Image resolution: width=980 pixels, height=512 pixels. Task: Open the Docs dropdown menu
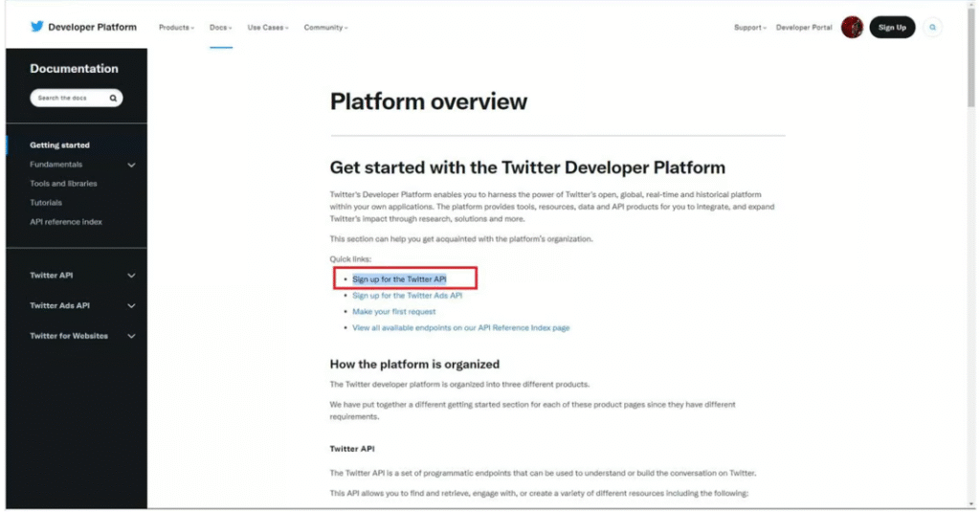pyautogui.click(x=221, y=28)
